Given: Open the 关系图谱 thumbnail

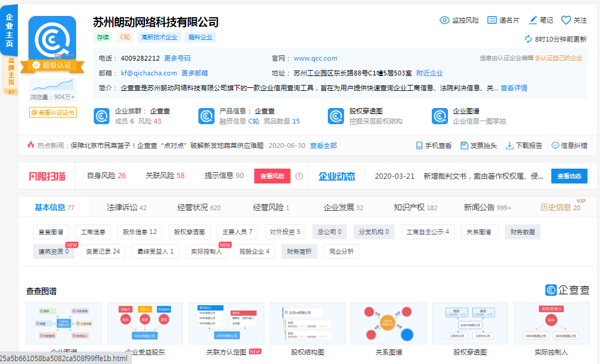Looking at the screenshot, I should [389, 324].
